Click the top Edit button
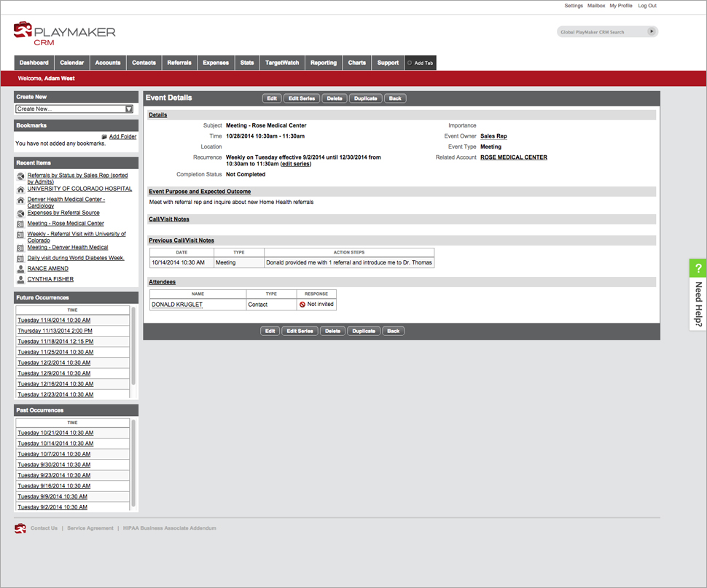 pos(272,98)
